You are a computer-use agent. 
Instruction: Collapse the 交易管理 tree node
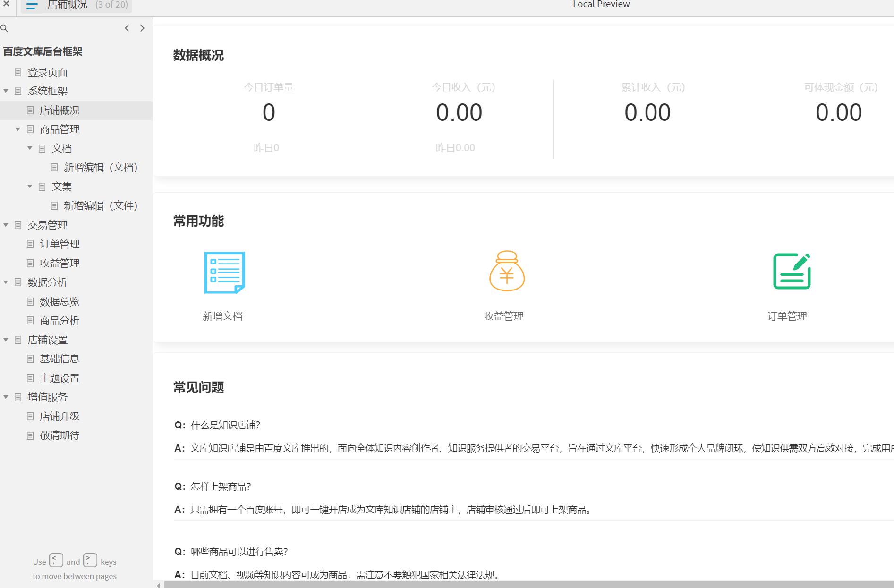coord(6,225)
